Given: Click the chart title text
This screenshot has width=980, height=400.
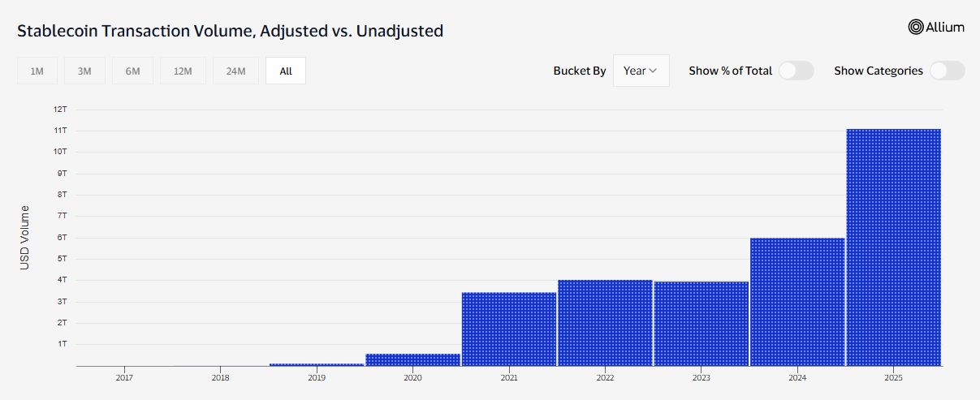Looking at the screenshot, I should coord(230,31).
